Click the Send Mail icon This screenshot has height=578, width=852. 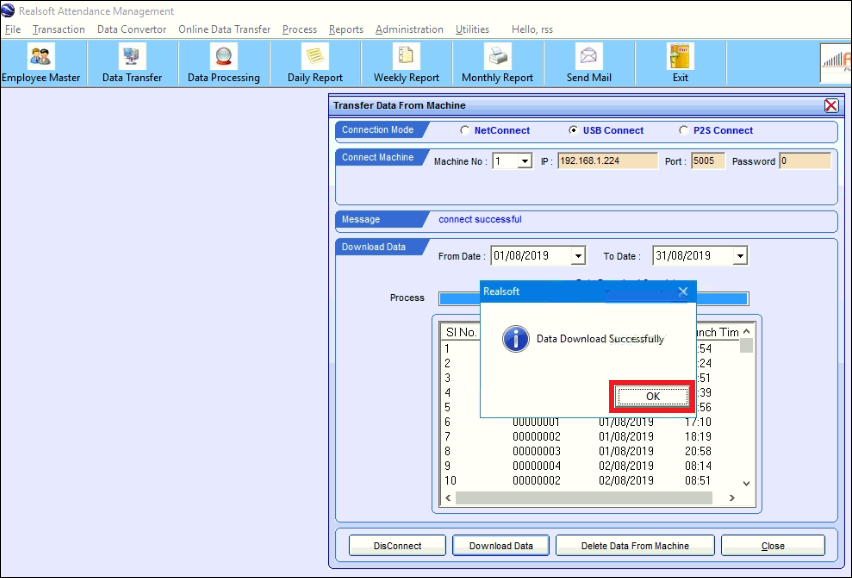pos(590,62)
